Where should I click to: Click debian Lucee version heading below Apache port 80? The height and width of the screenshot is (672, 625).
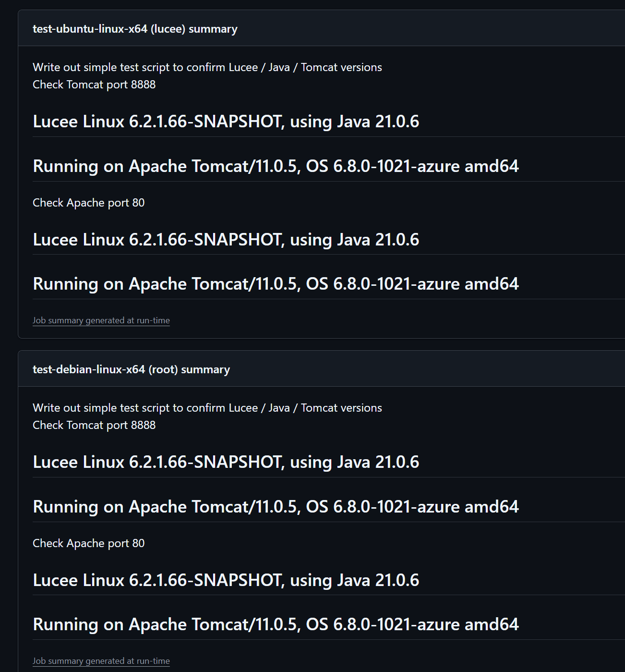[226, 580]
